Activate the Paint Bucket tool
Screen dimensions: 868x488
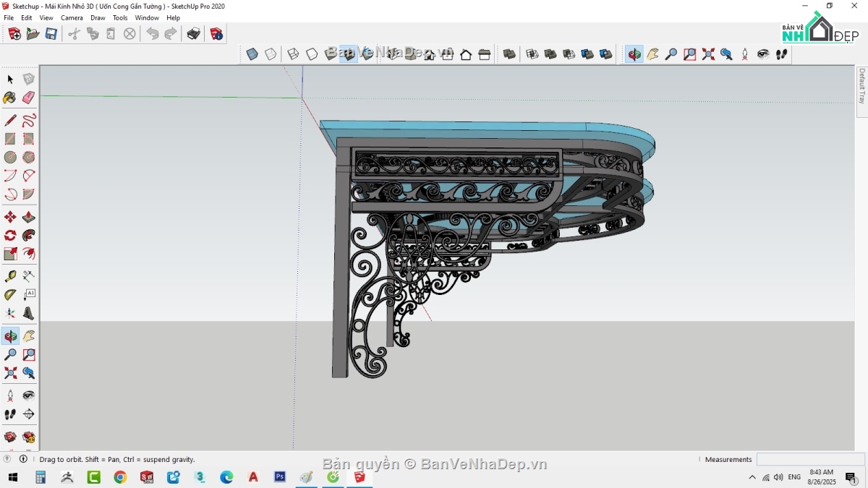click(x=10, y=97)
